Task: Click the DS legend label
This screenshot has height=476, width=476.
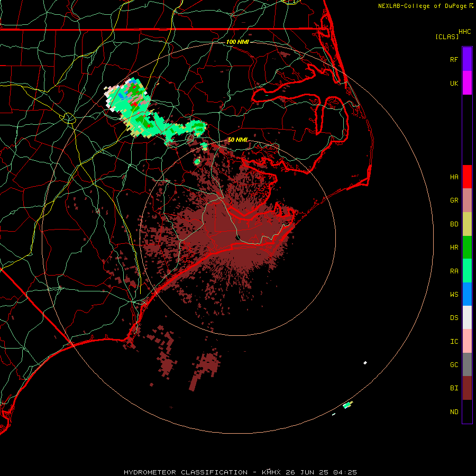Action: [x=454, y=318]
